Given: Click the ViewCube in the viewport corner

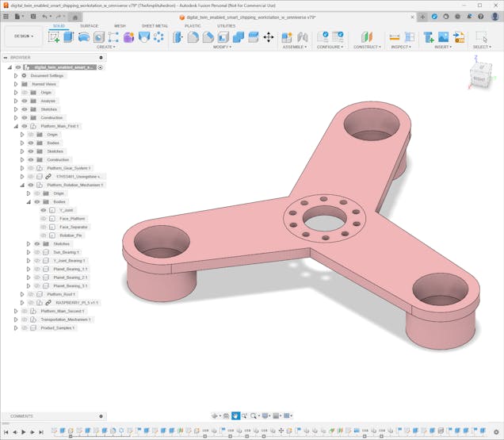Looking at the screenshot, I should click(480, 76).
